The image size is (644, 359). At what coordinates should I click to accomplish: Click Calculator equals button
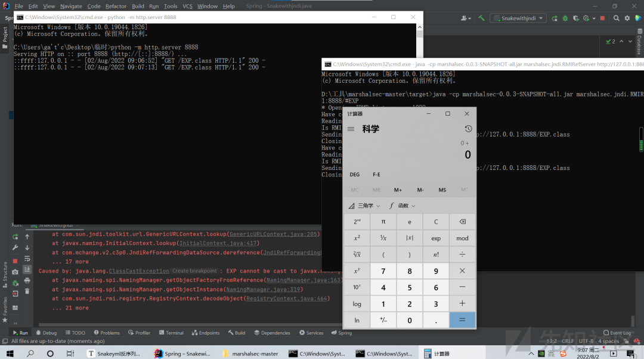[462, 320]
